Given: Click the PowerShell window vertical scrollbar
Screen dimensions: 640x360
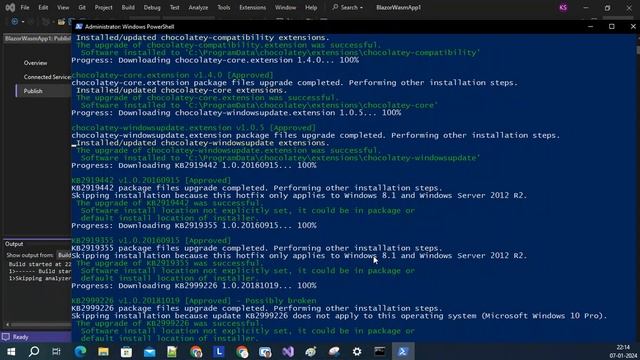Looking at the screenshot, I should tap(637, 188).
